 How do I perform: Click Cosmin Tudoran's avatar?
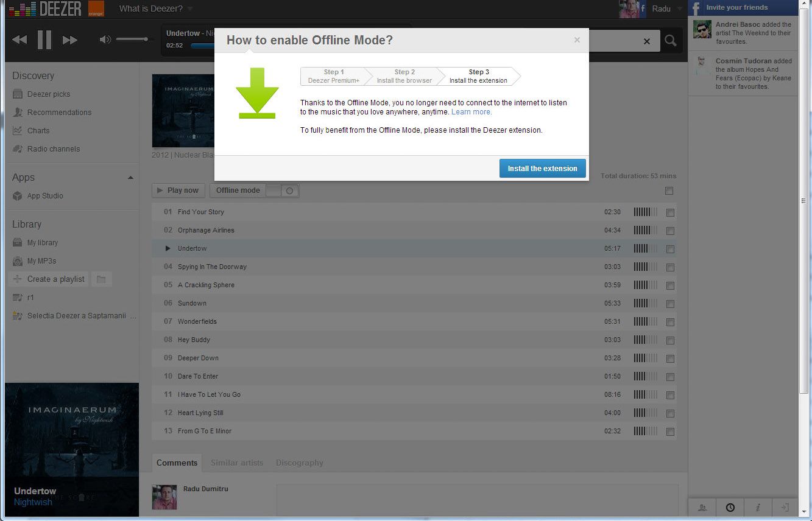pyautogui.click(x=702, y=66)
